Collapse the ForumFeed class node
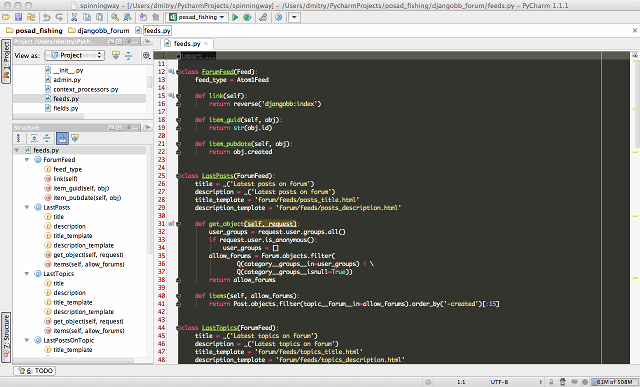Image resolution: width=640 pixels, height=387 pixels. (x=27, y=160)
